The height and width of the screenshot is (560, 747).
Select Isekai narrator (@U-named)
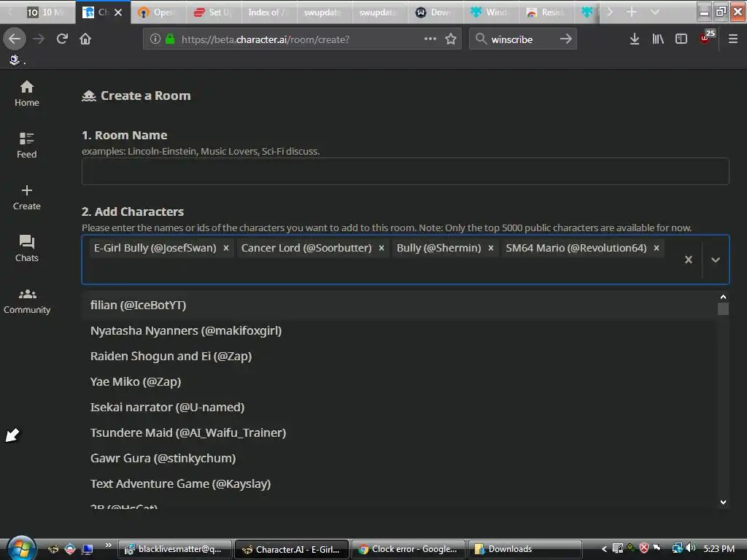[398, 407]
